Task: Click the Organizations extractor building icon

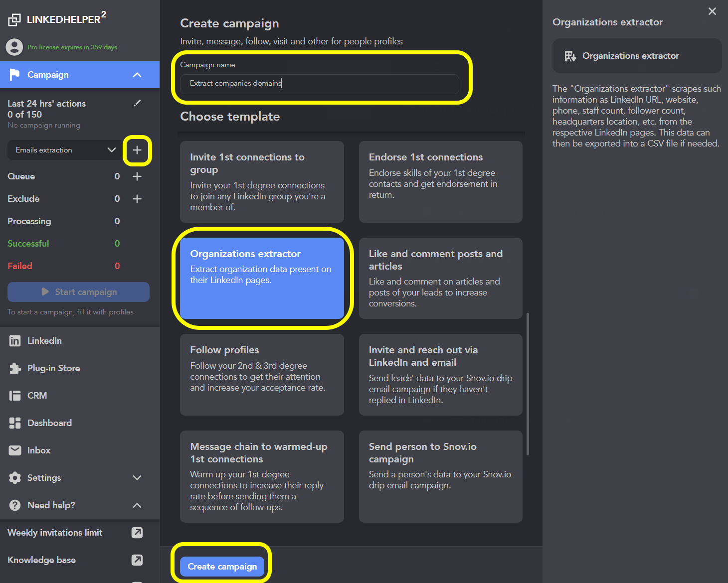Action: point(570,56)
